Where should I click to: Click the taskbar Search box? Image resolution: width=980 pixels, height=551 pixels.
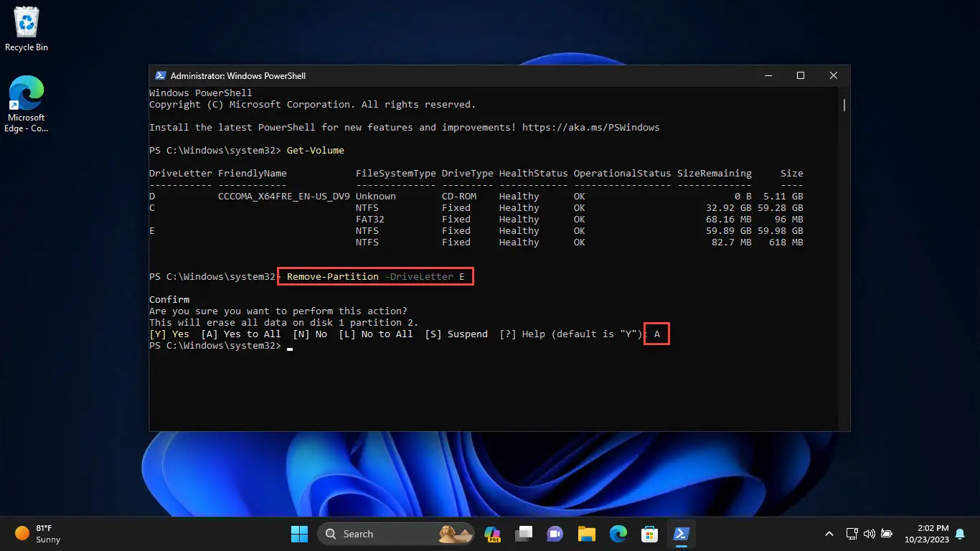[397, 534]
